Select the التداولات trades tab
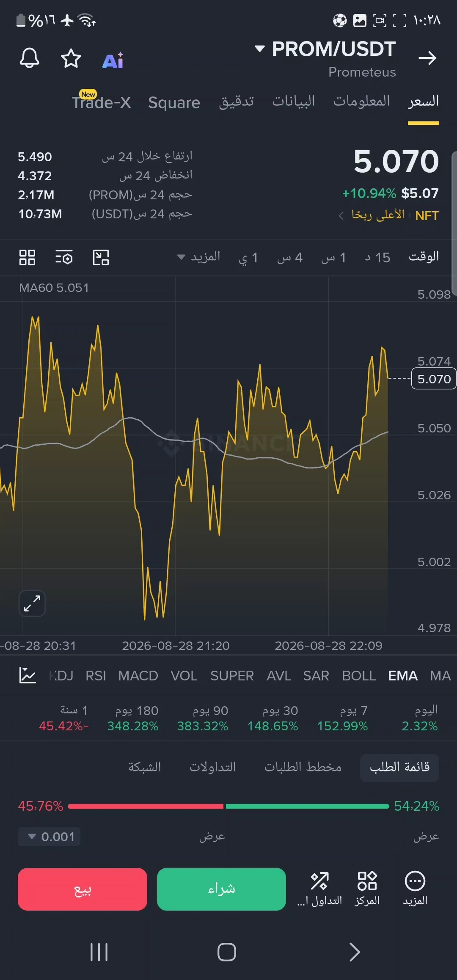Image resolution: width=457 pixels, height=980 pixels. point(213,767)
